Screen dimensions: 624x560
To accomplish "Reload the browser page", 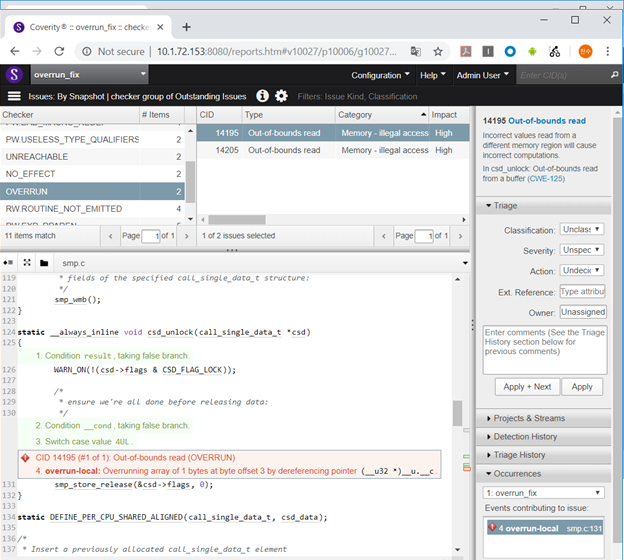I will [x=60, y=51].
